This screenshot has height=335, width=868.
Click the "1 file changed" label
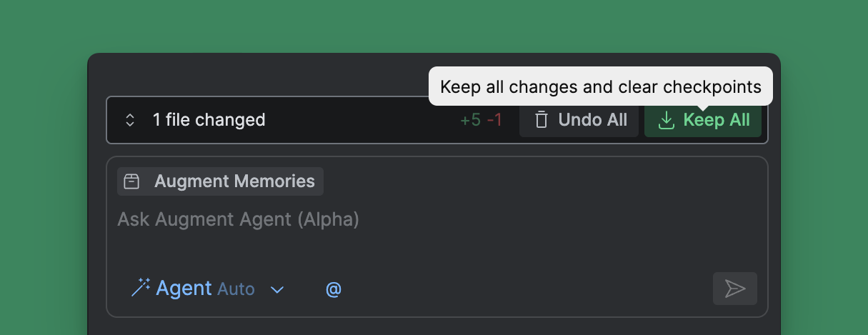click(x=209, y=120)
